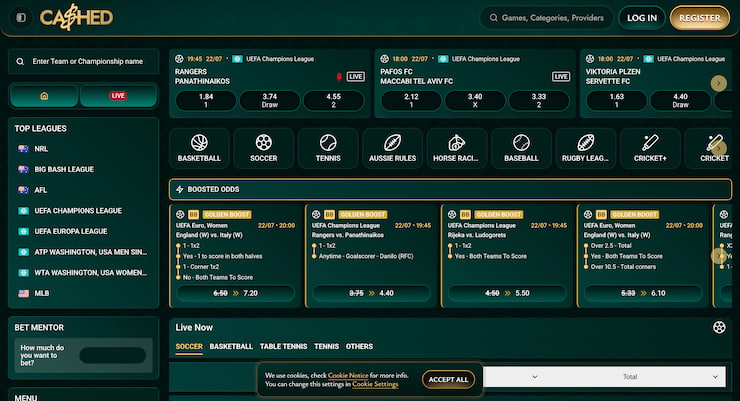
Task: Open UEFA Europa League in Top Leagues
Action: (x=71, y=231)
